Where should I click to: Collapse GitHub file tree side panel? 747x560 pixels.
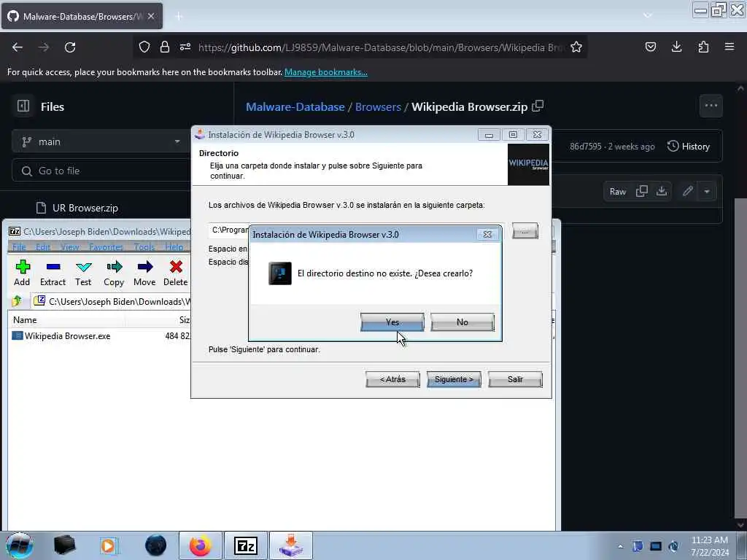coord(23,106)
